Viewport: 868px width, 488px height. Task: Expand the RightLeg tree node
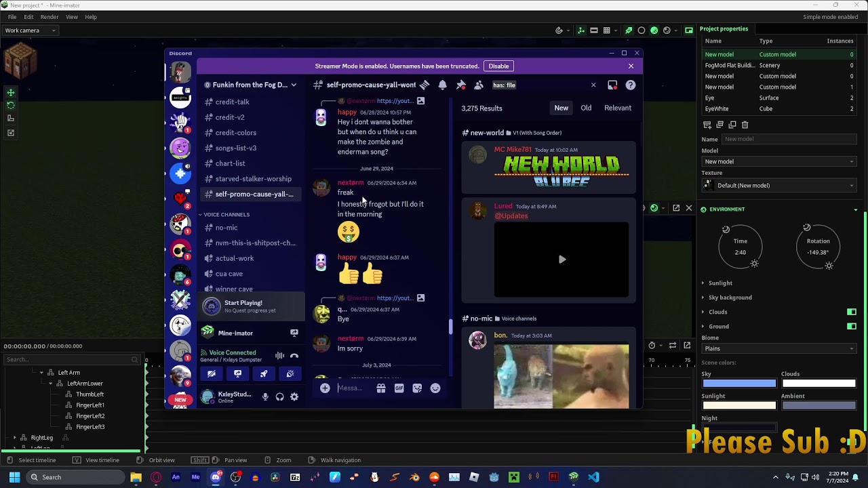(14, 438)
